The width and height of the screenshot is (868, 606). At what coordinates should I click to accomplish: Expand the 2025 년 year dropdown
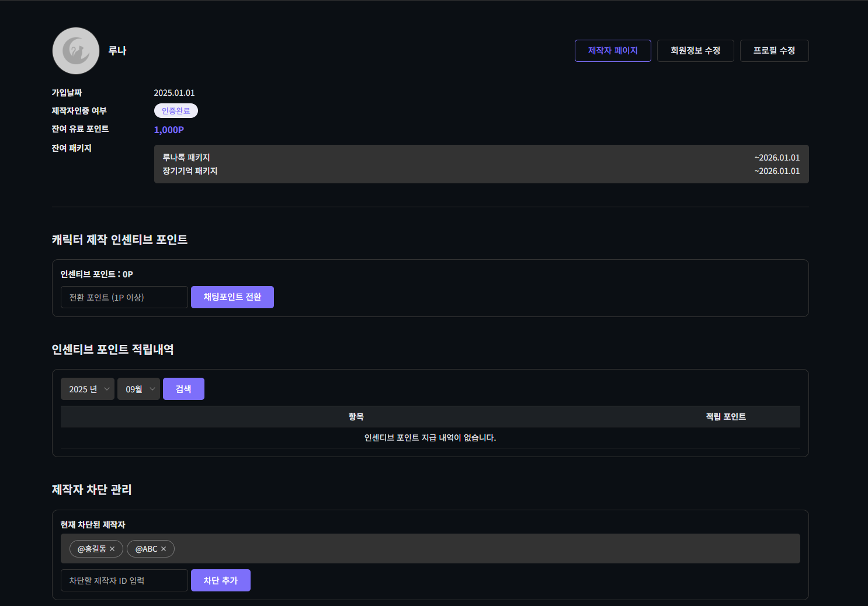click(88, 389)
